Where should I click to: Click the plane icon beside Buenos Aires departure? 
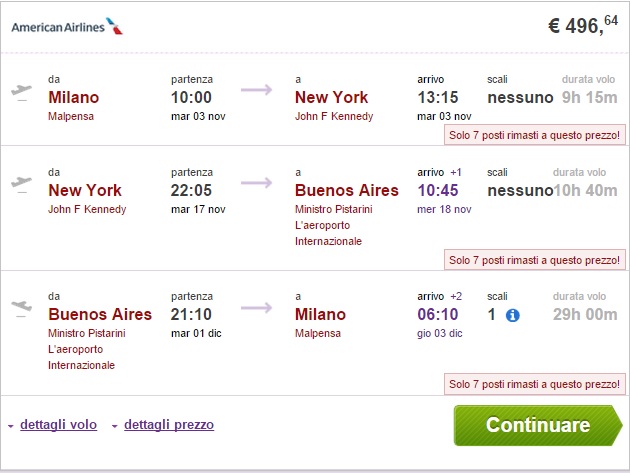coord(20,308)
